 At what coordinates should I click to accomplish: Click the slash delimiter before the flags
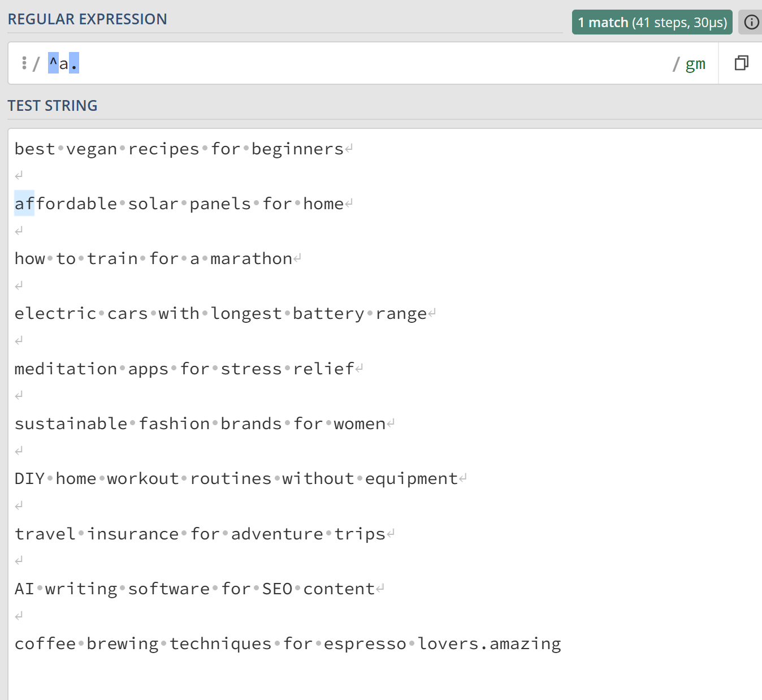tap(675, 63)
